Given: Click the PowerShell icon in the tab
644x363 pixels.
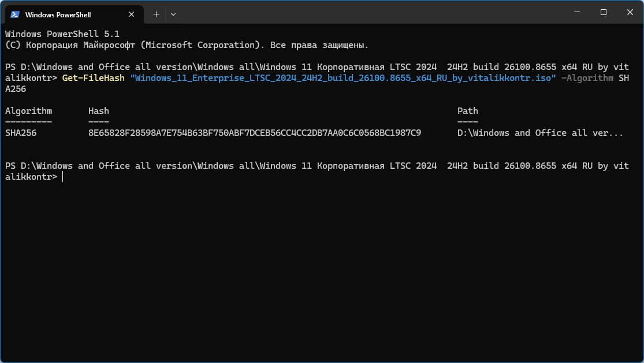Looking at the screenshot, I should [15, 14].
